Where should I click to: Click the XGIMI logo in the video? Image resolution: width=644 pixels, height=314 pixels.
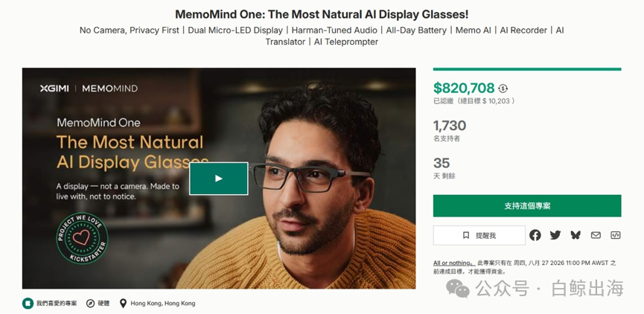[x=54, y=89]
